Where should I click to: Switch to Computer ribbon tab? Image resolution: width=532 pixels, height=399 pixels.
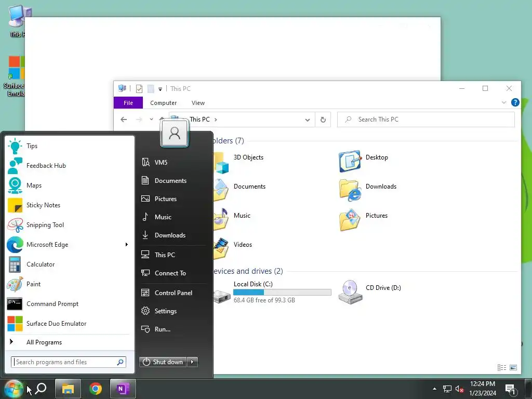(x=164, y=103)
